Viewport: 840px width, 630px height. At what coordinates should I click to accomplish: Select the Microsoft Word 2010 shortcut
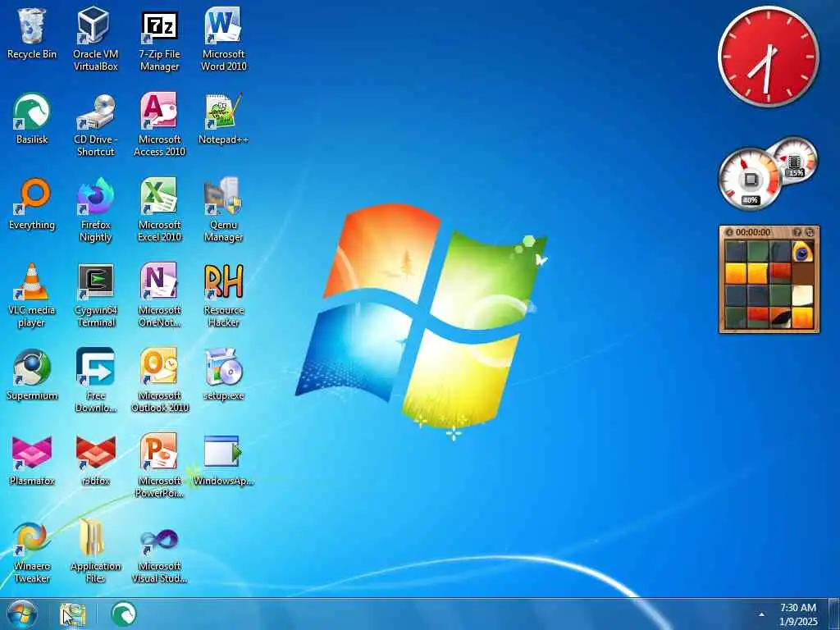pos(223,39)
